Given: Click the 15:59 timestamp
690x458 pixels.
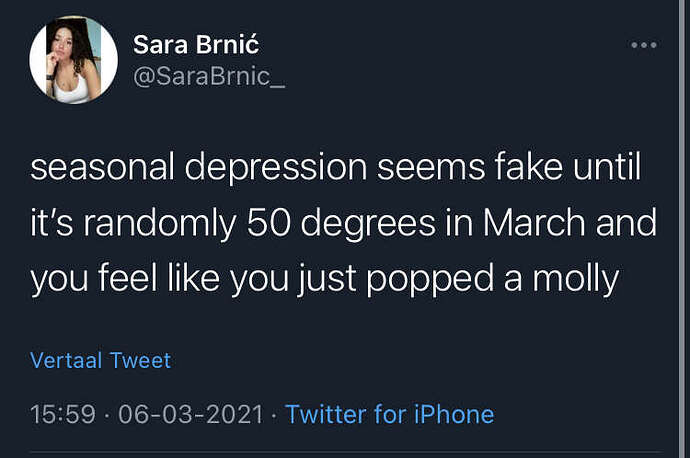Looking at the screenshot, I should coord(63,414).
